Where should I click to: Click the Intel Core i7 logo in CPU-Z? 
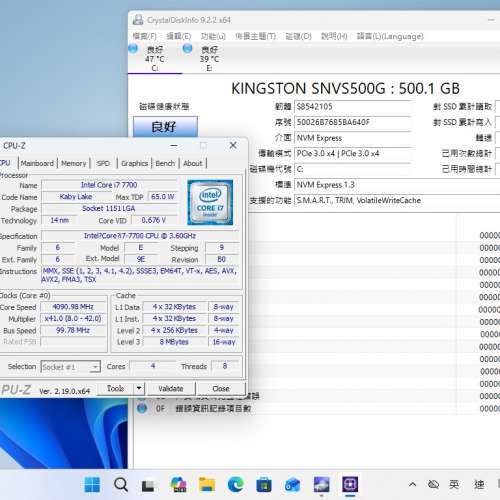tap(210, 202)
